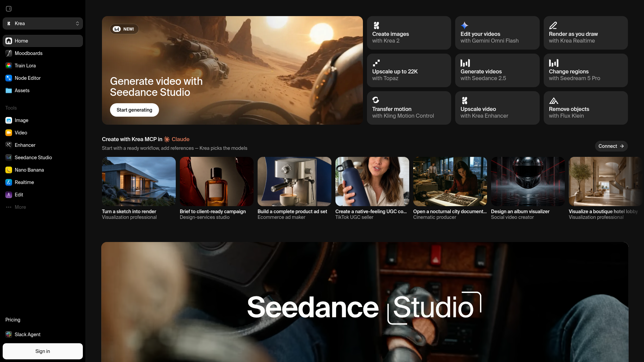
Task: Click Remove objects Flux Klein icon
Action: (x=553, y=101)
